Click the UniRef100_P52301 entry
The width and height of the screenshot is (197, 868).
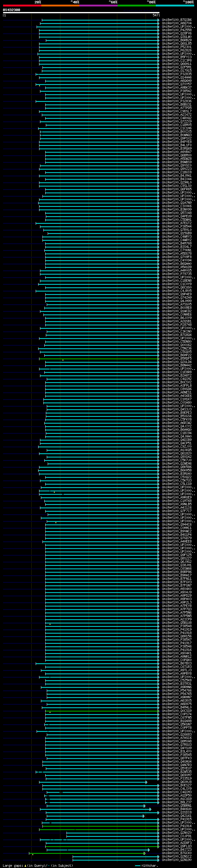pos(177,47)
